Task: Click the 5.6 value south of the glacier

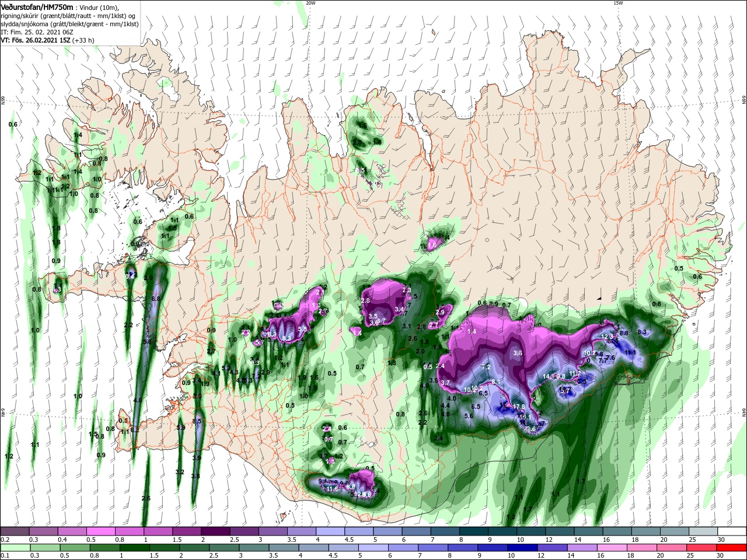Action: 468,416
